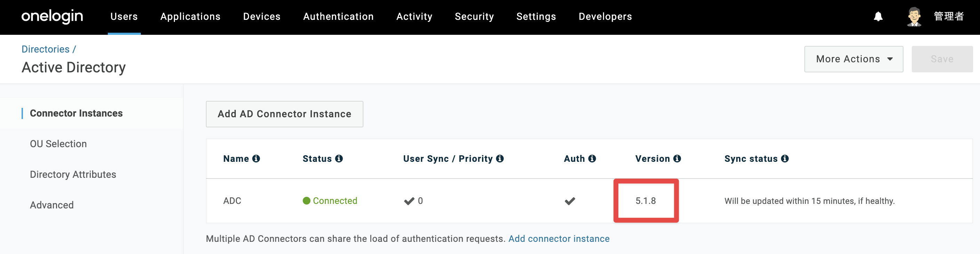Click Add AD Connector Instance button
The height and width of the screenshot is (254, 980).
284,114
